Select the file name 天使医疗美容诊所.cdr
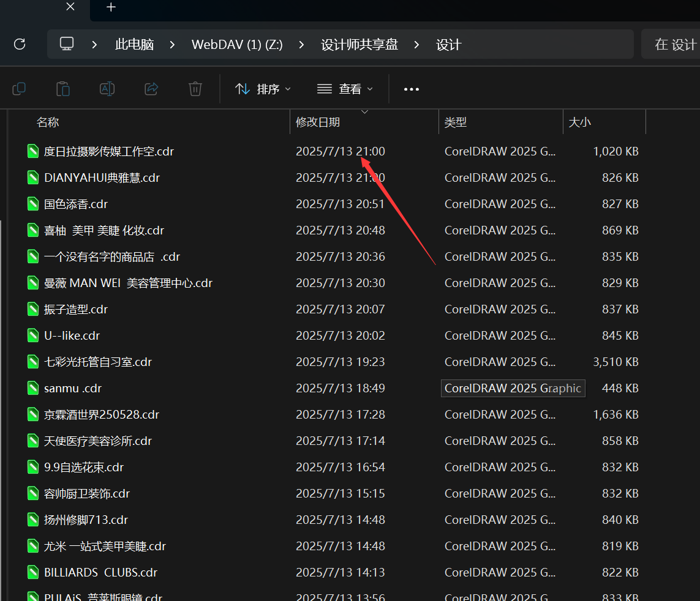This screenshot has width=700, height=601. [98, 441]
